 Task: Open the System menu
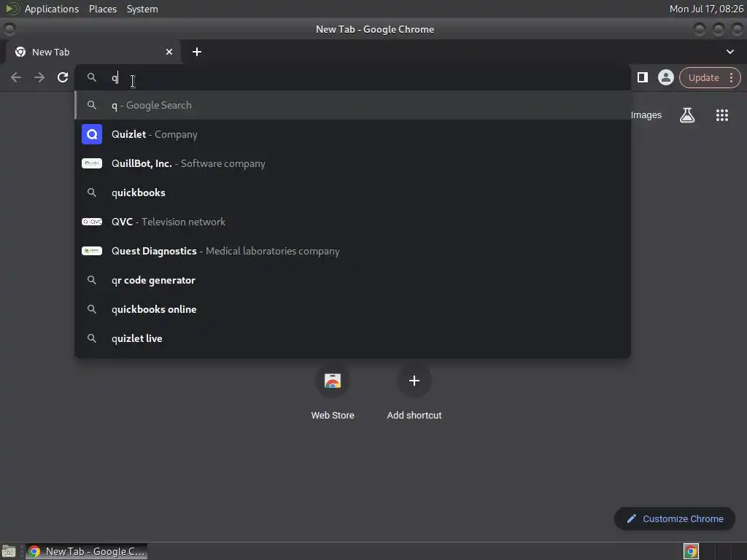142,9
